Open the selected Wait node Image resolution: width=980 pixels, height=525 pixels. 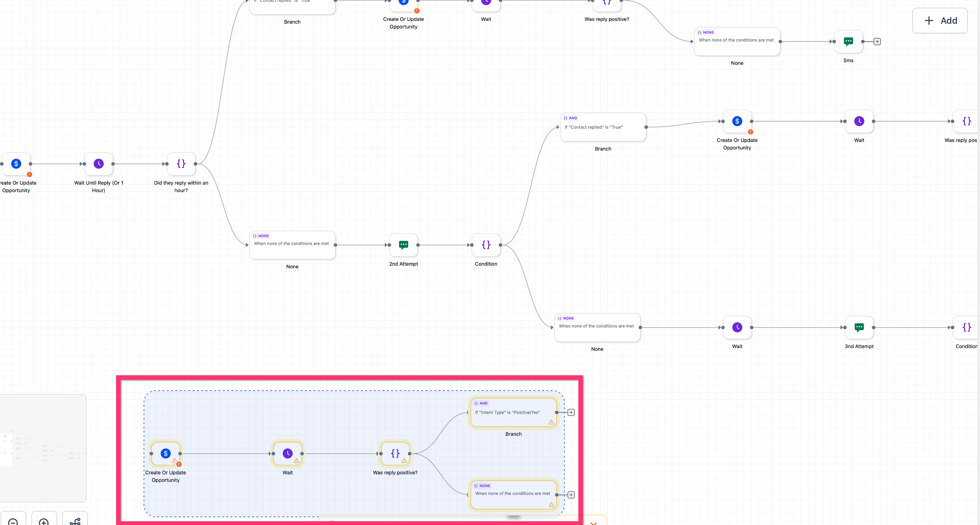(288, 454)
